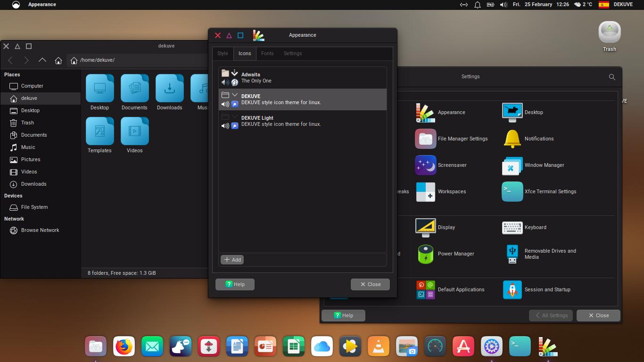The image size is (644, 362).
Task: Open Xfce Terminal Settings
Action: coord(539,191)
